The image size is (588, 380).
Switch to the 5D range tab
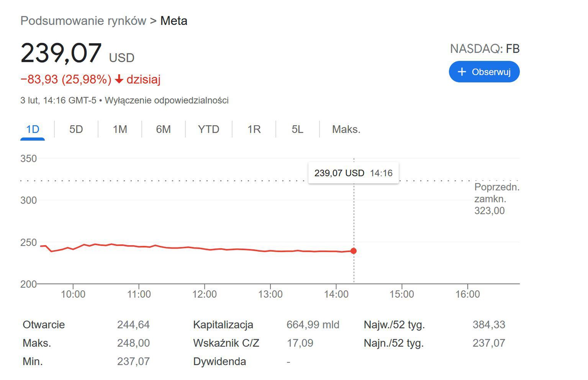pos(76,129)
